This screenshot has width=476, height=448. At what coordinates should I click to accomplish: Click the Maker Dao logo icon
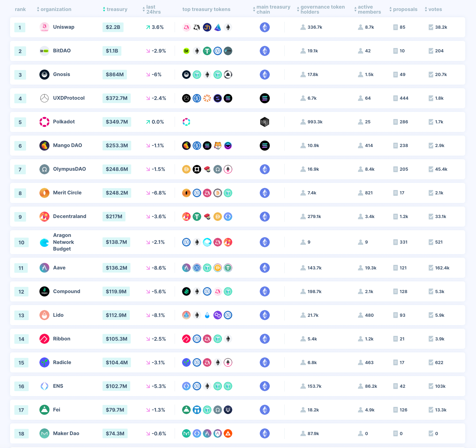click(44, 434)
